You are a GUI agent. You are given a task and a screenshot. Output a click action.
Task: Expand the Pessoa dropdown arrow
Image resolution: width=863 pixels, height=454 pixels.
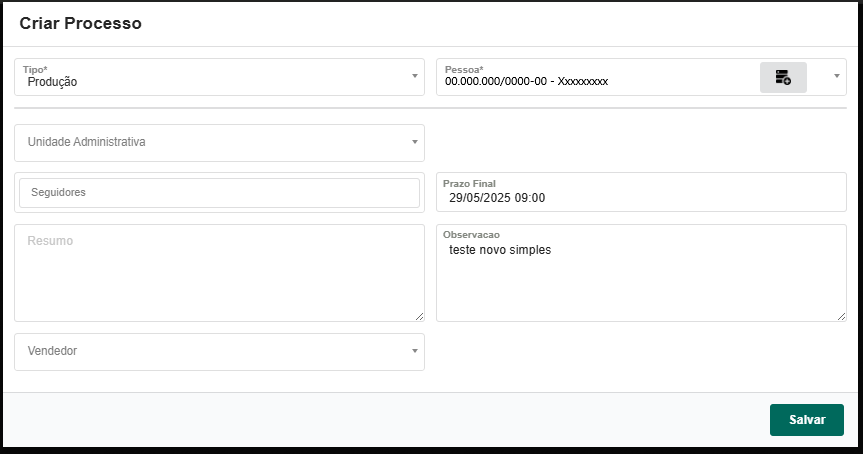click(836, 76)
